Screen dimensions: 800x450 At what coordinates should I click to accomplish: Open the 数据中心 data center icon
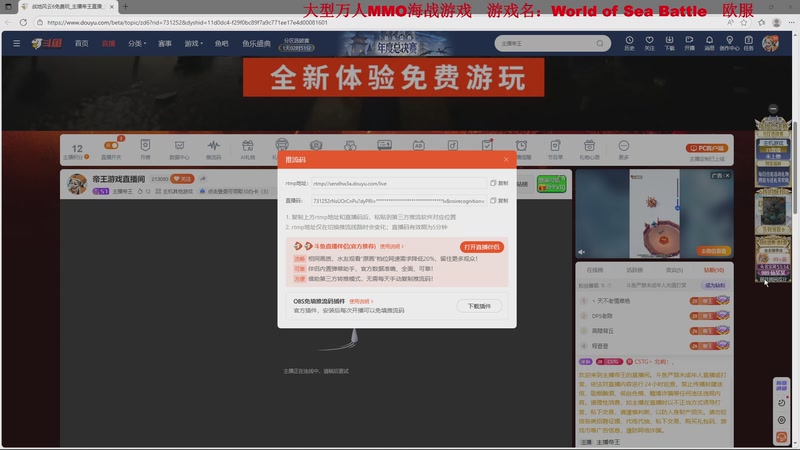pos(179,149)
